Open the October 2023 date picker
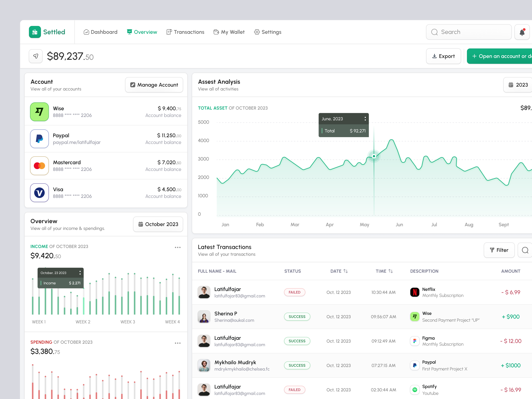The width and height of the screenshot is (532, 399). (x=158, y=224)
